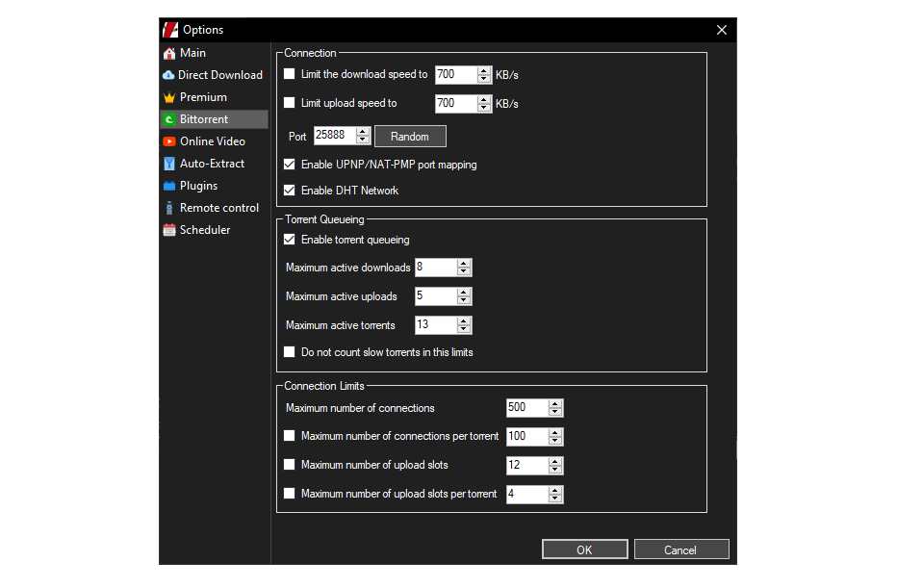Viewport: 897px width, 588px height.
Task: Check Maximum number of upload slots
Action: [x=290, y=465]
